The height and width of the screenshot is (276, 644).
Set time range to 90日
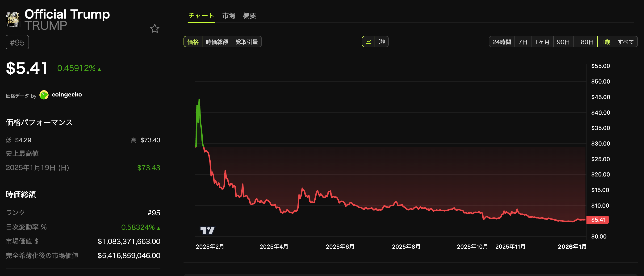click(x=563, y=42)
